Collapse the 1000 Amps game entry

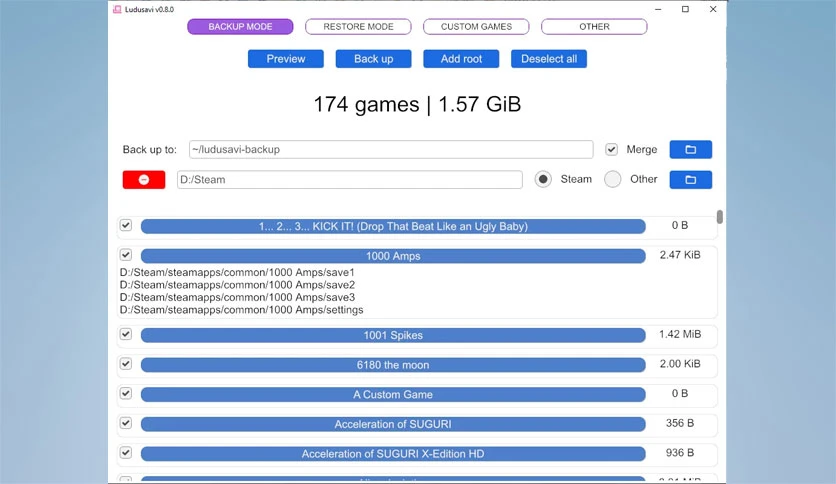pos(393,256)
